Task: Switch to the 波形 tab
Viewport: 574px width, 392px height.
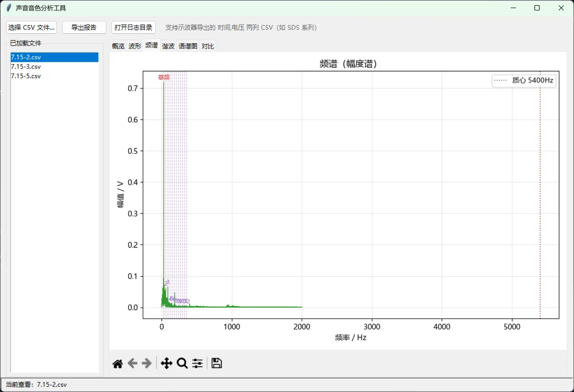Action: tap(135, 46)
